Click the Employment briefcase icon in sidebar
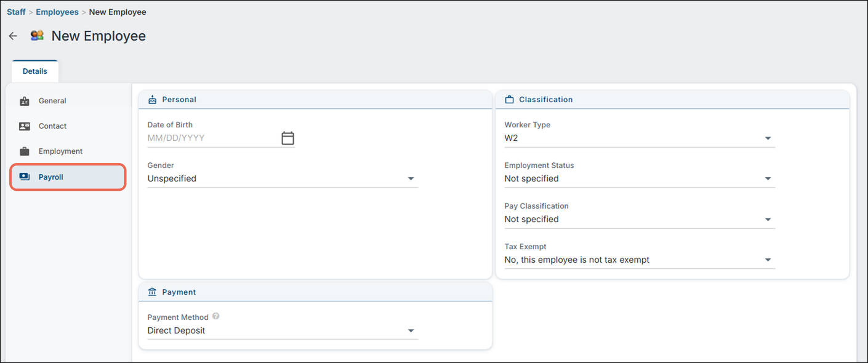 [x=25, y=151]
